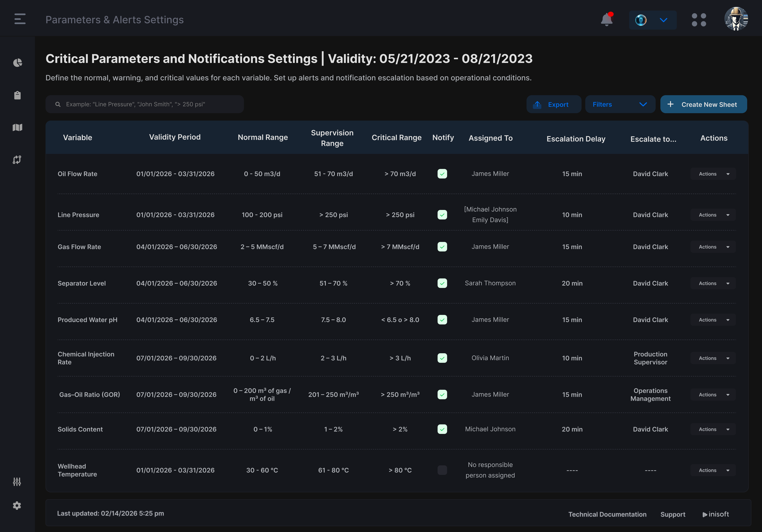Viewport: 762px width, 532px height.
Task: Click the plus icon in Create New Sheet
Action: click(670, 104)
